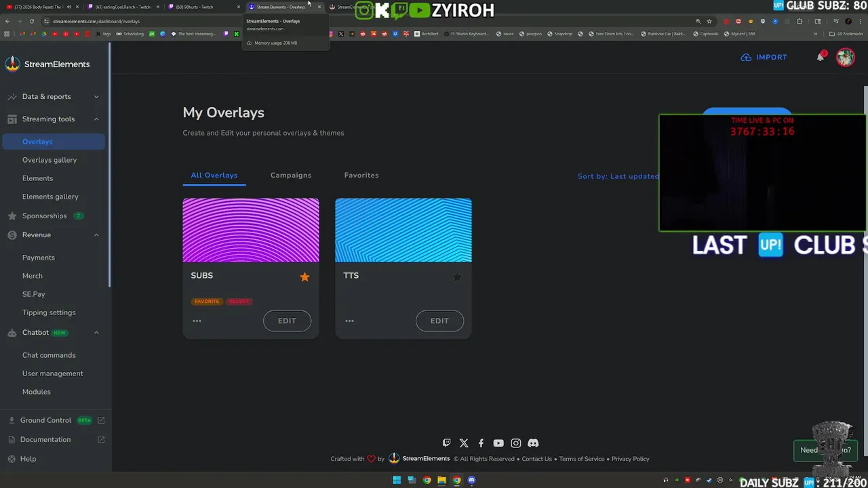Switch to the Favorites tab

tap(361, 175)
